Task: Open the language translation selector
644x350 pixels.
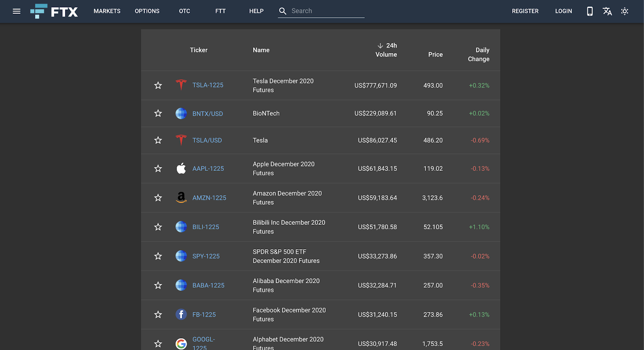Action: [607, 11]
